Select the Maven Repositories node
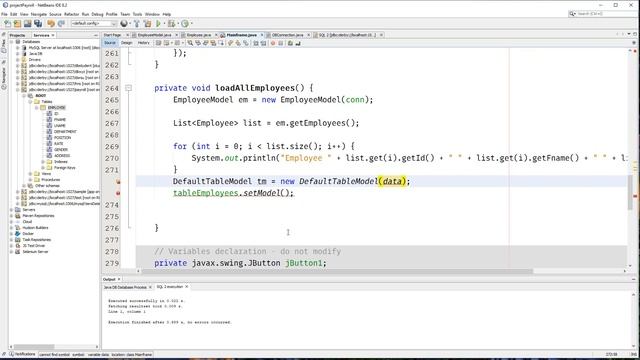This screenshot has width=640, height=360. pos(38,216)
